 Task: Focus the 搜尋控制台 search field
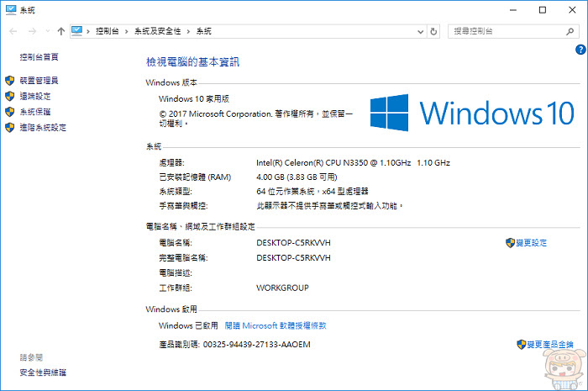point(508,31)
